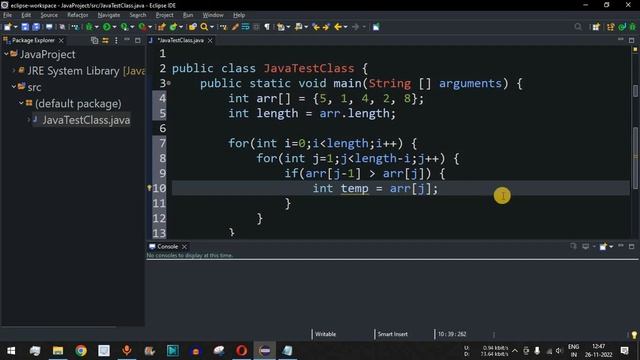Open the Refactor menu

click(78, 15)
